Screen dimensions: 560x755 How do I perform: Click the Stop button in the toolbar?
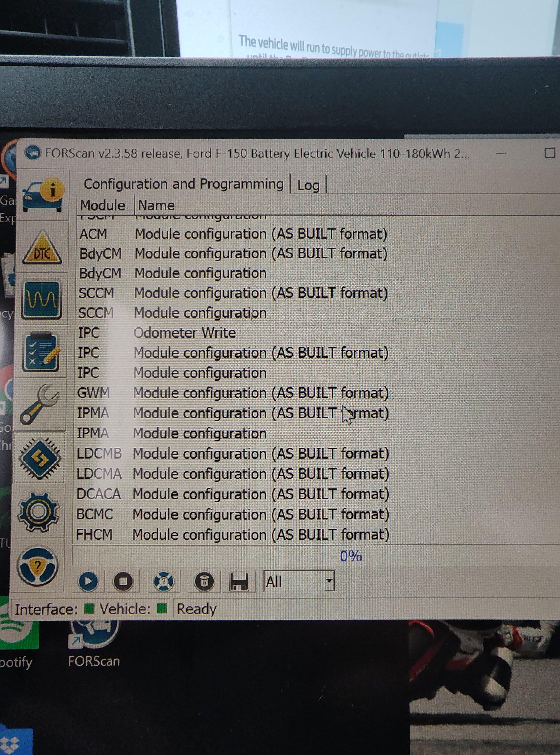pos(123,582)
